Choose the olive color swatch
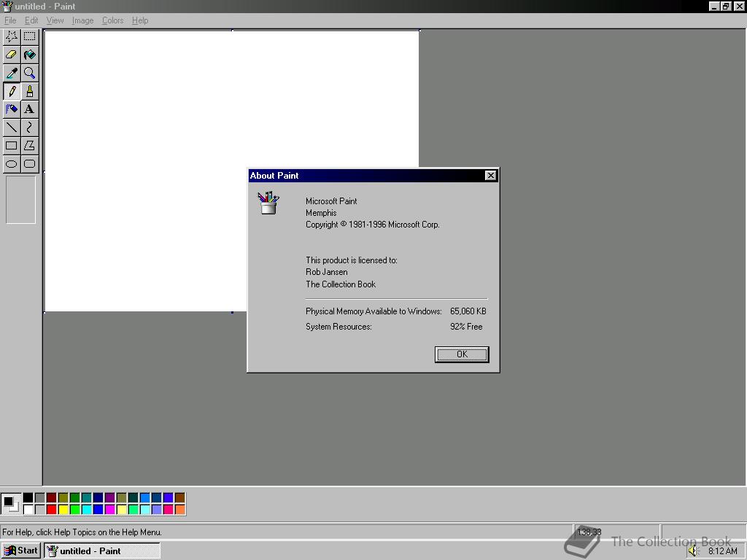 click(x=63, y=498)
